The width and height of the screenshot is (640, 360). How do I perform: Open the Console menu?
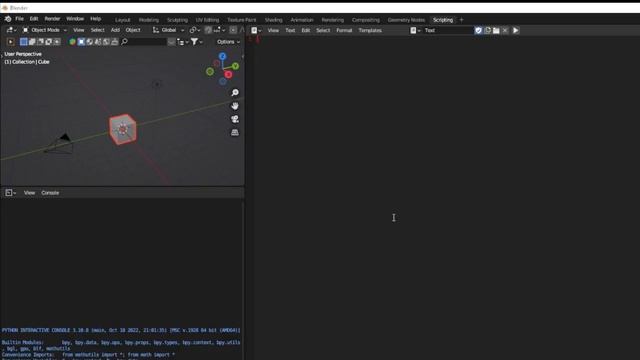click(50, 193)
